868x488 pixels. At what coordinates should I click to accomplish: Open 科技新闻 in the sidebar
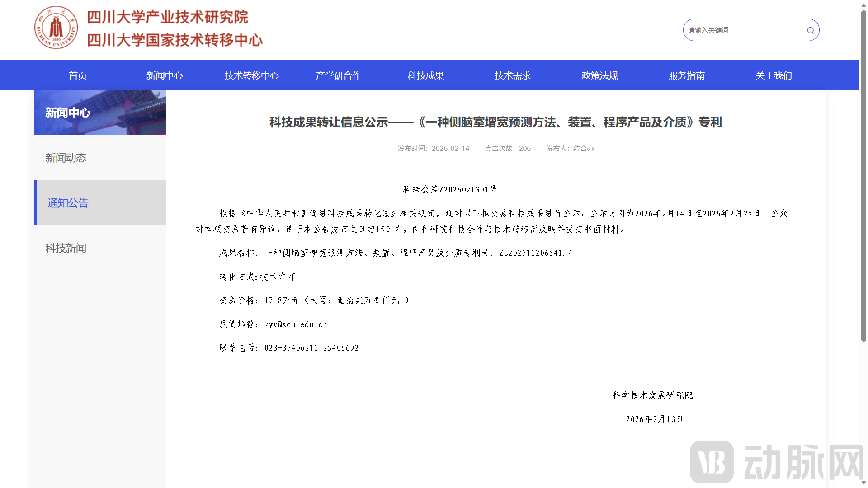(66, 248)
